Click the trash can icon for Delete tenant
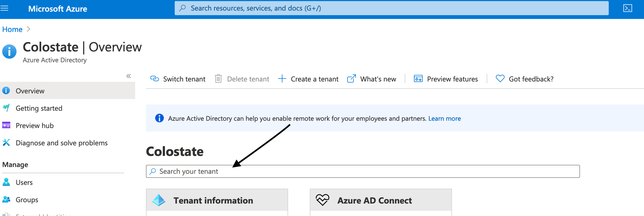 click(x=218, y=79)
